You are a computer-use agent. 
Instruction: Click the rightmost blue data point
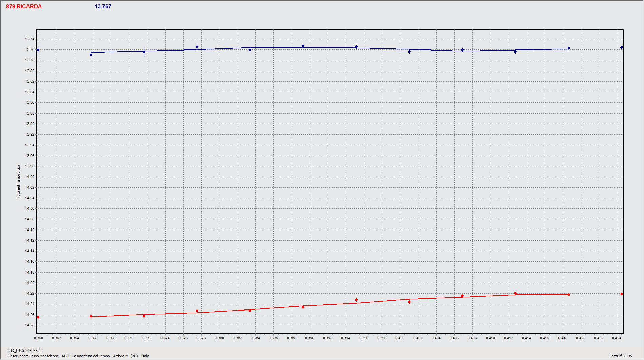622,47
